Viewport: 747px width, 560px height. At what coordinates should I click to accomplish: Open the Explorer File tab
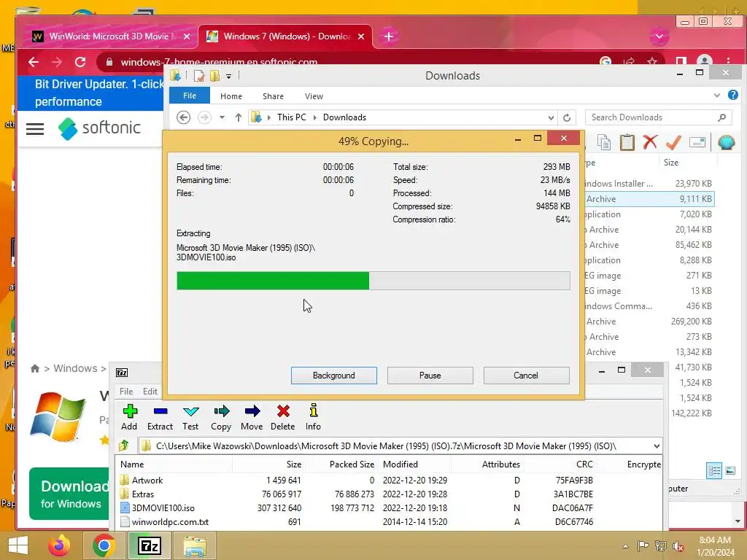click(190, 96)
